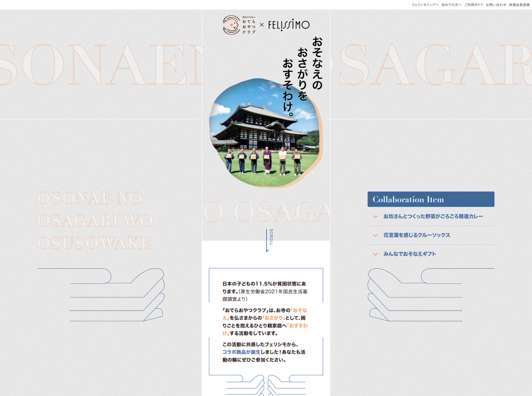Click the 「おさがり」 orange highlighted word
This screenshot has height=396, width=532.
[x=274, y=318]
